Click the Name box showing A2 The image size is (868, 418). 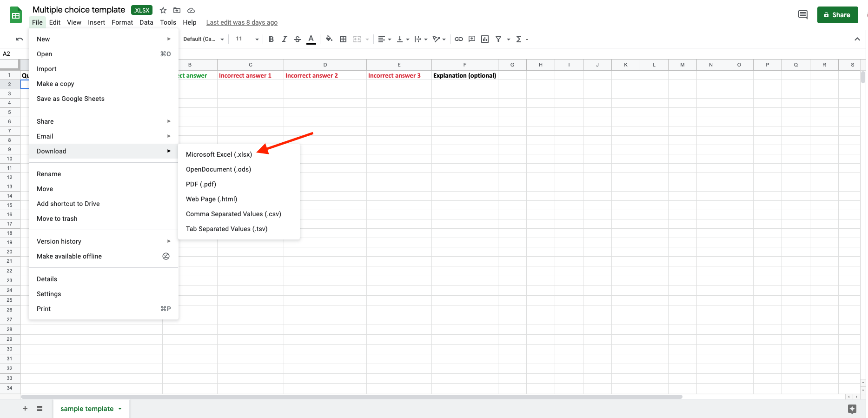[9, 54]
